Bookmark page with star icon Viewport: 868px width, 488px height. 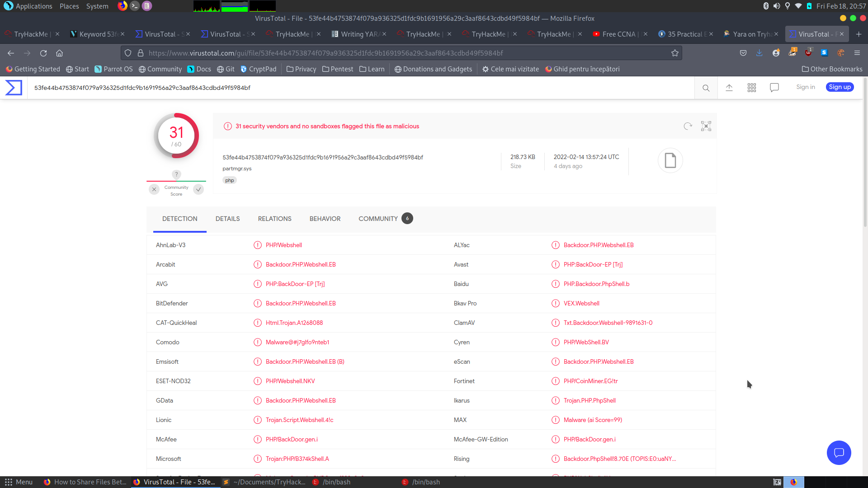click(675, 53)
